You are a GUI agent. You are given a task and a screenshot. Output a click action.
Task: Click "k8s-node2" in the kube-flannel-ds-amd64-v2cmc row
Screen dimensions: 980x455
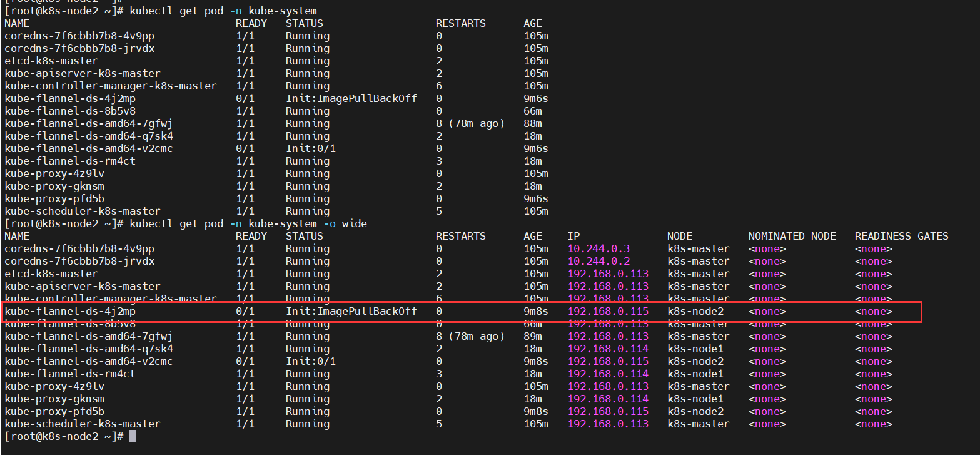coord(695,361)
